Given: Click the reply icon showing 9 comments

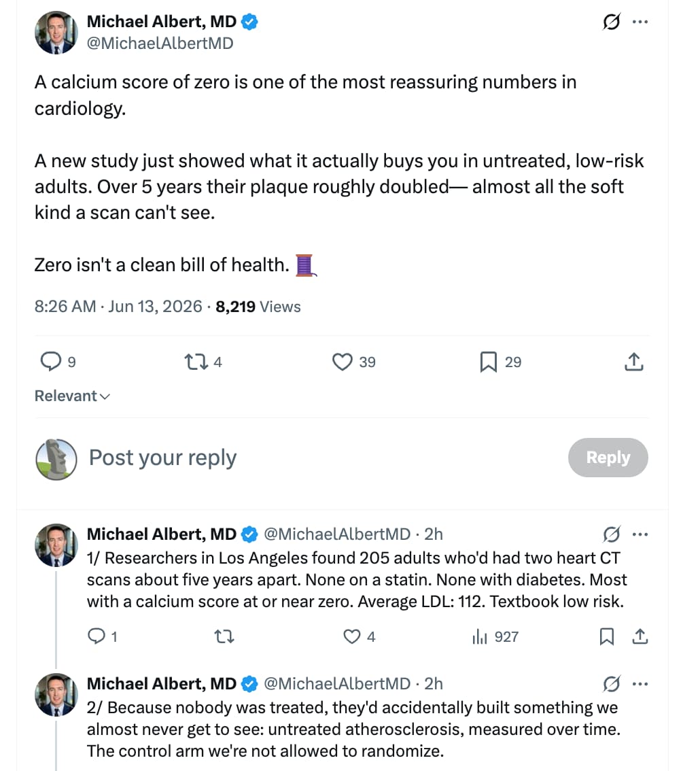Looking at the screenshot, I should tap(51, 362).
